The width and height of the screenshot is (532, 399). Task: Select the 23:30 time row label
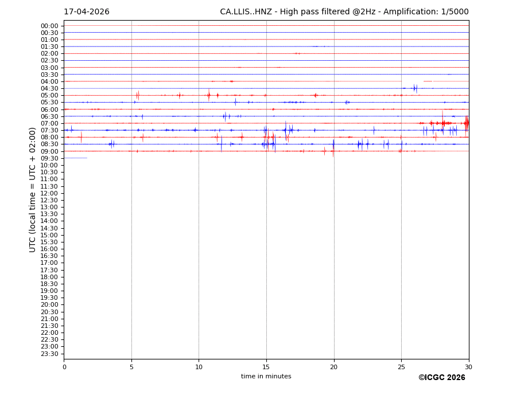coord(49,354)
